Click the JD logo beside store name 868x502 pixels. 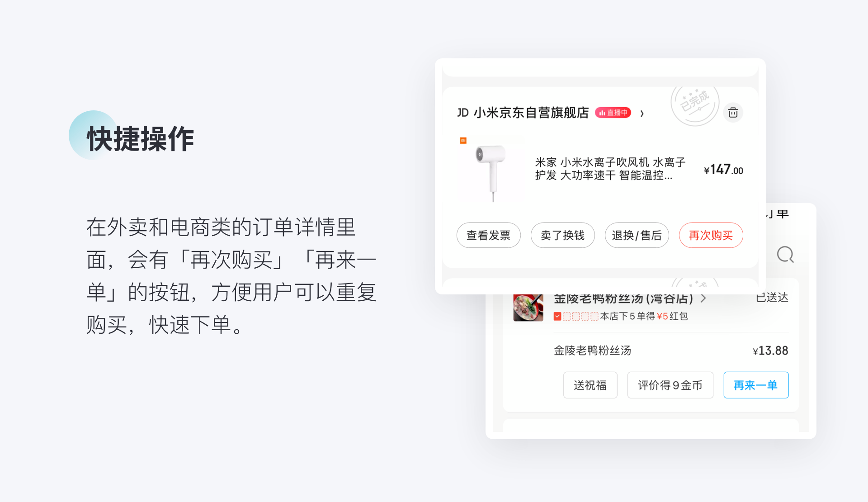point(463,113)
